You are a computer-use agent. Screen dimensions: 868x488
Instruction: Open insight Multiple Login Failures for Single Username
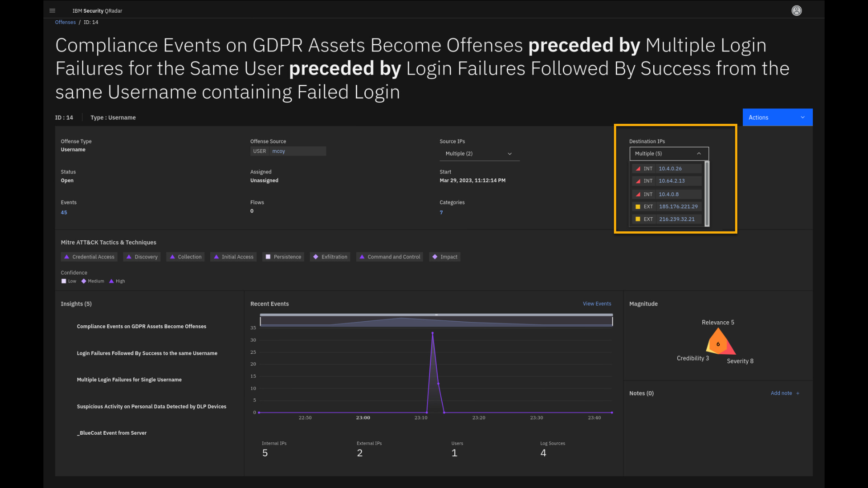pyautogui.click(x=129, y=380)
